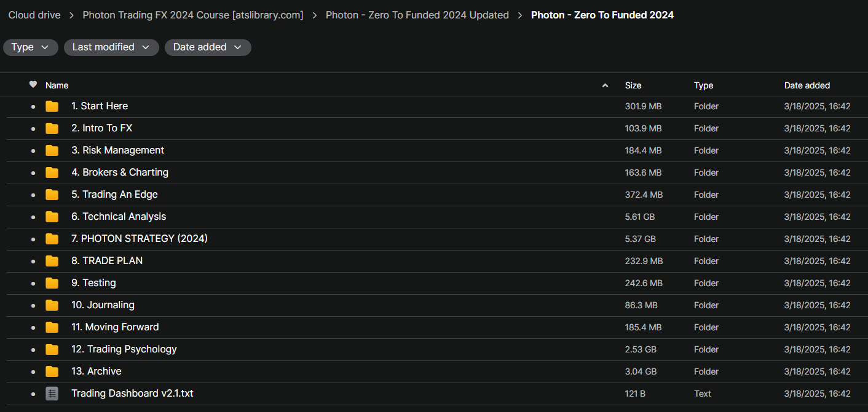Open the 11. Moving Forward folder
The width and height of the screenshot is (868, 412).
click(115, 327)
